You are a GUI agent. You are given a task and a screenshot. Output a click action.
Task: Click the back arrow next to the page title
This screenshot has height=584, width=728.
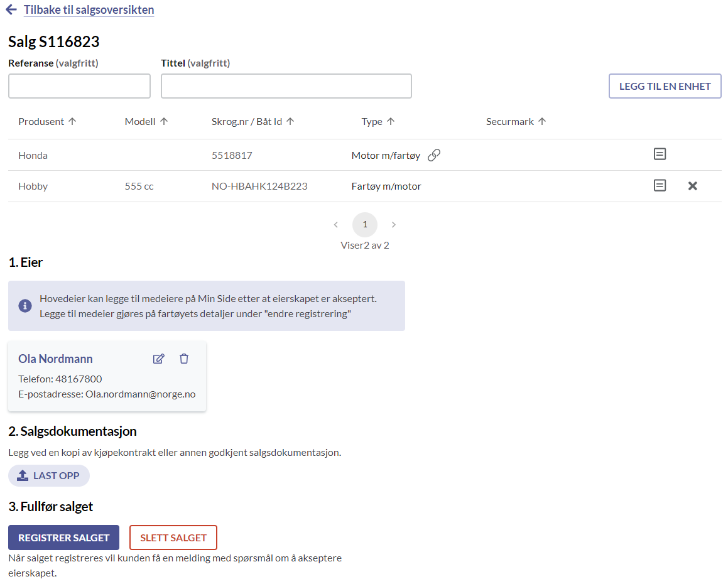[11, 10]
